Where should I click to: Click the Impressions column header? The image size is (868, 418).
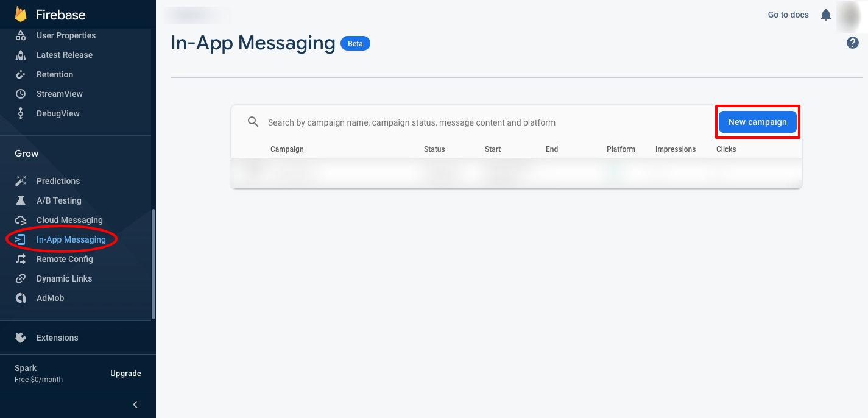(x=676, y=149)
